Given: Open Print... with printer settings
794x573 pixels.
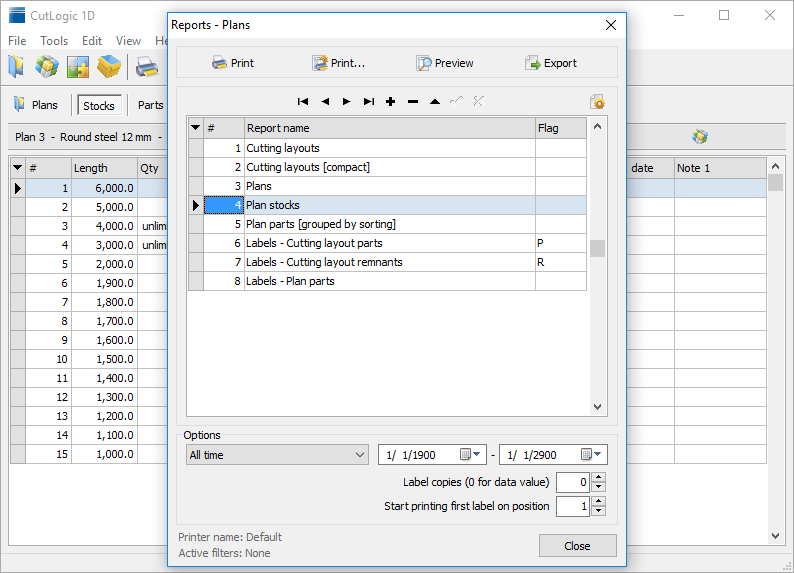Looking at the screenshot, I should coord(338,63).
